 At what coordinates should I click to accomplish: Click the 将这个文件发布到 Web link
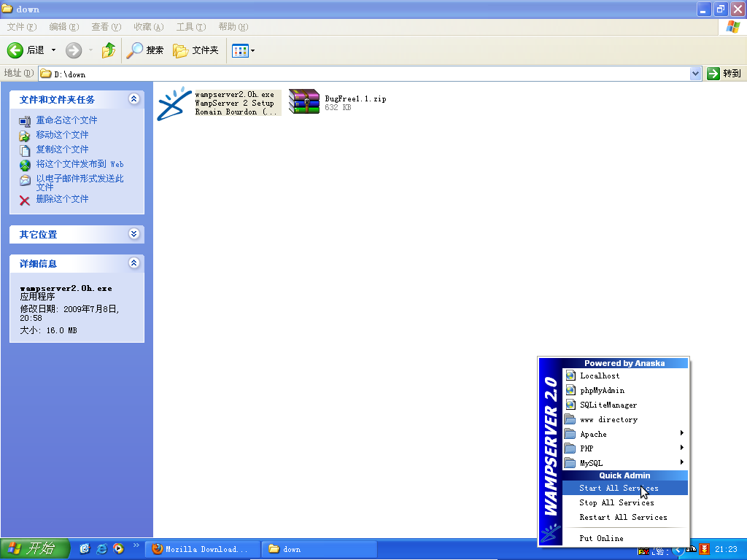point(80,164)
